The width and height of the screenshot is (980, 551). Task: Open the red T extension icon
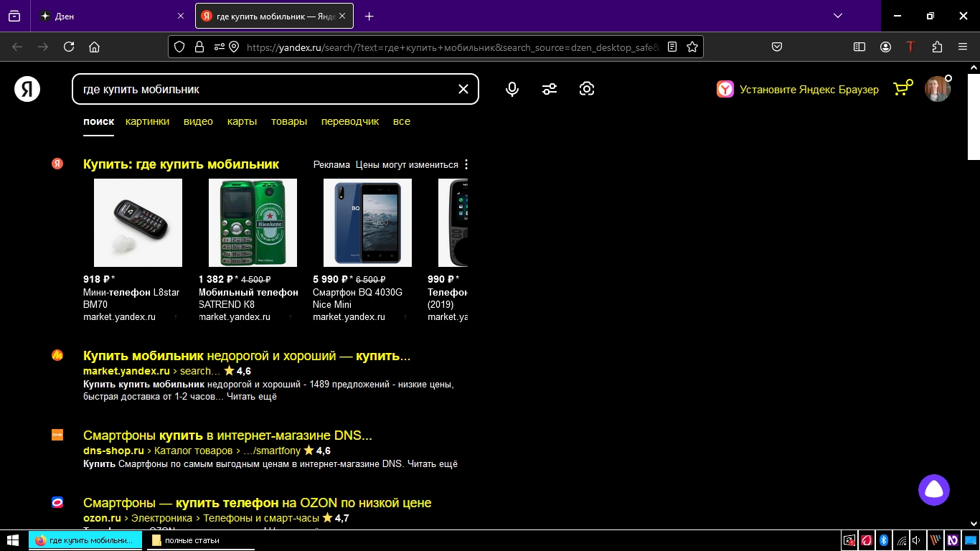click(x=911, y=47)
